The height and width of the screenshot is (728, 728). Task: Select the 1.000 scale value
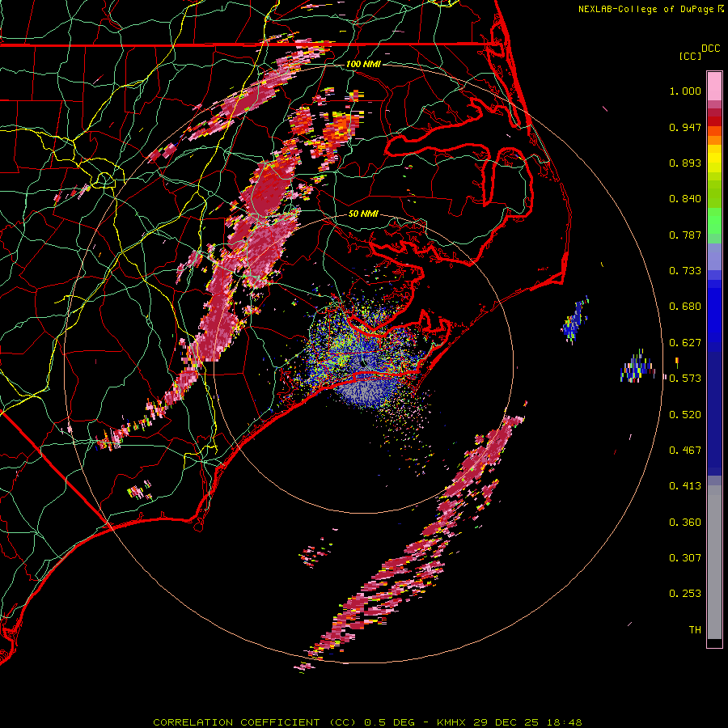coord(685,91)
